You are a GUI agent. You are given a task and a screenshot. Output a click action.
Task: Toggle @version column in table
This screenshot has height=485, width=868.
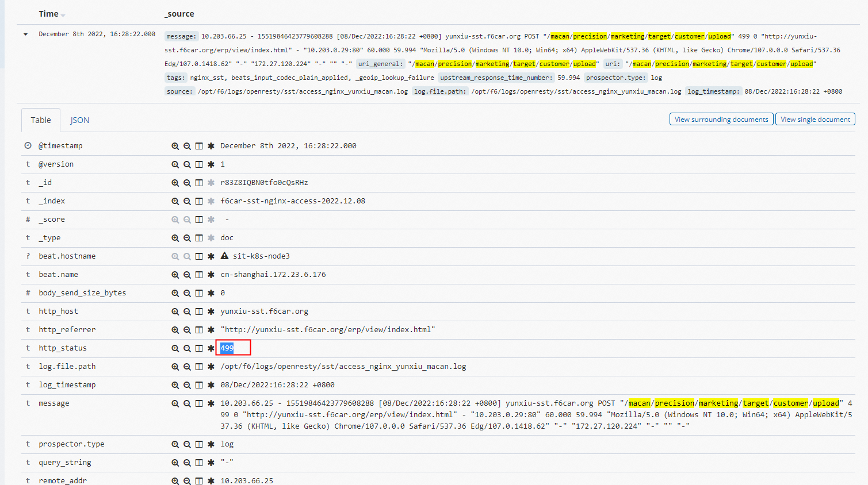[199, 164]
